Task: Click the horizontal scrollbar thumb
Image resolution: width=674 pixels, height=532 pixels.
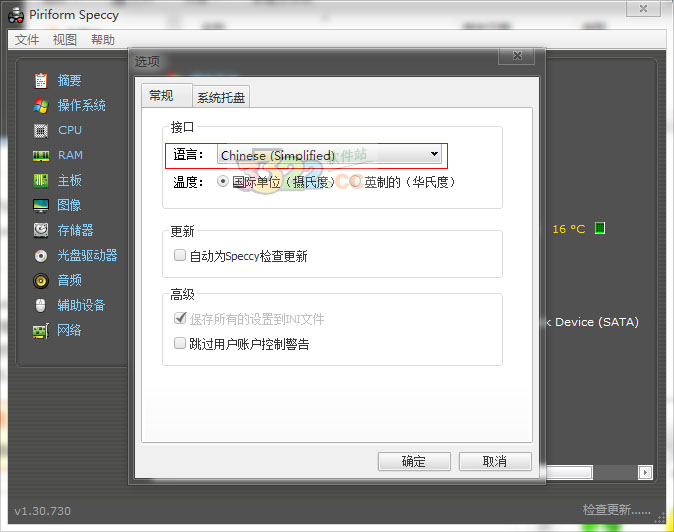Action: coord(569,473)
